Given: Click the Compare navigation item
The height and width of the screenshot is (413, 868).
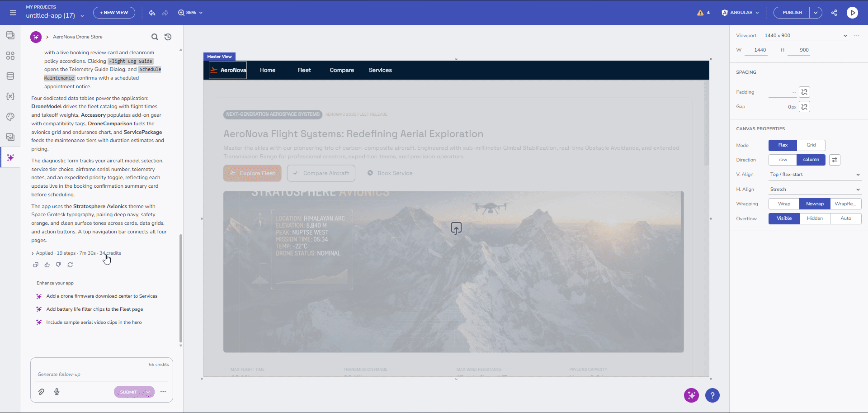Looking at the screenshot, I should pos(342,70).
